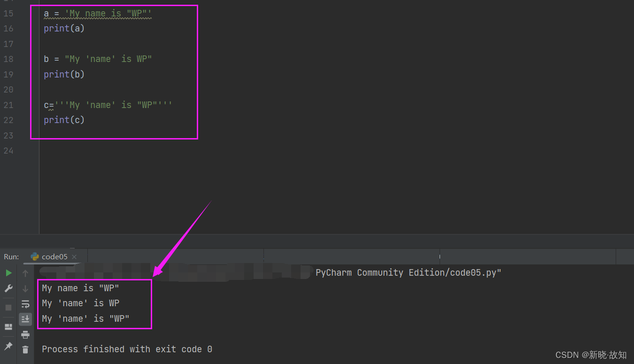
Task: Click variable a on line 15
Action: coord(46,14)
